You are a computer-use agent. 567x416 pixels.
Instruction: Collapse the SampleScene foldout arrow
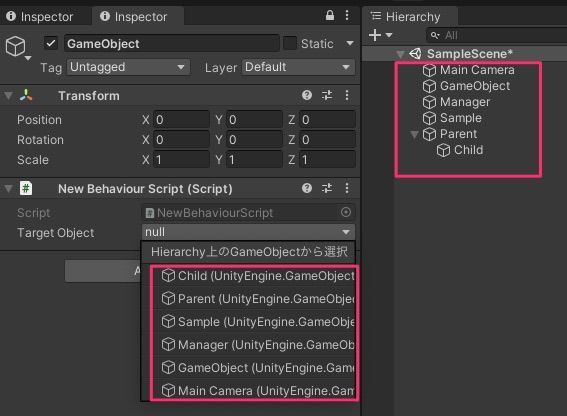pos(400,54)
